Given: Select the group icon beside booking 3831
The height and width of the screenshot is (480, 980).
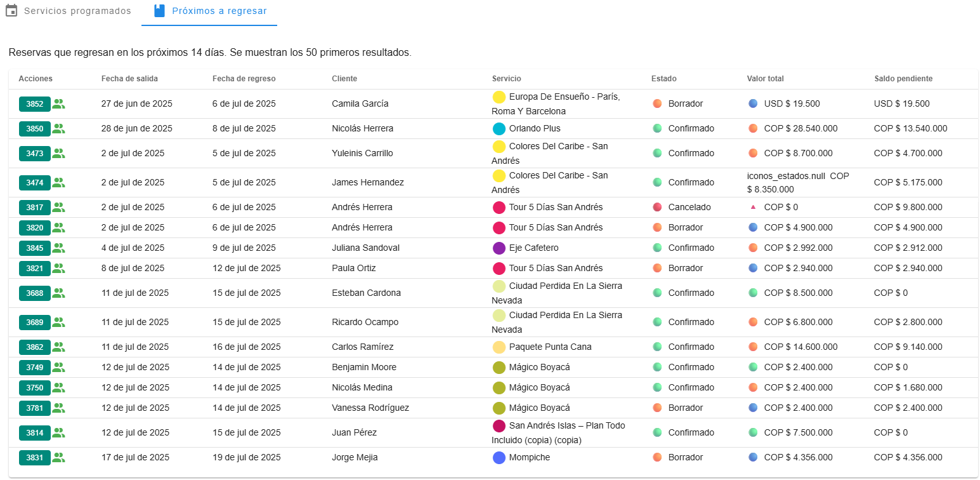Looking at the screenshot, I should point(58,457).
